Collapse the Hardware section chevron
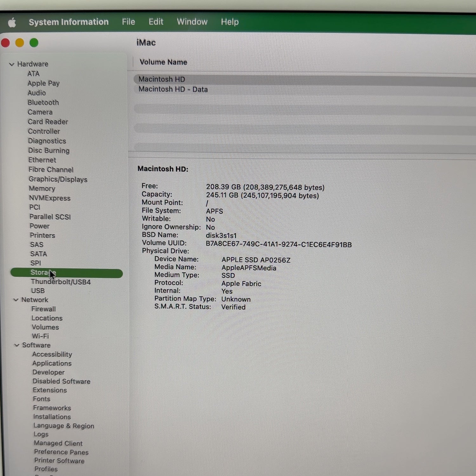This screenshot has width=476, height=476. pyautogui.click(x=12, y=64)
